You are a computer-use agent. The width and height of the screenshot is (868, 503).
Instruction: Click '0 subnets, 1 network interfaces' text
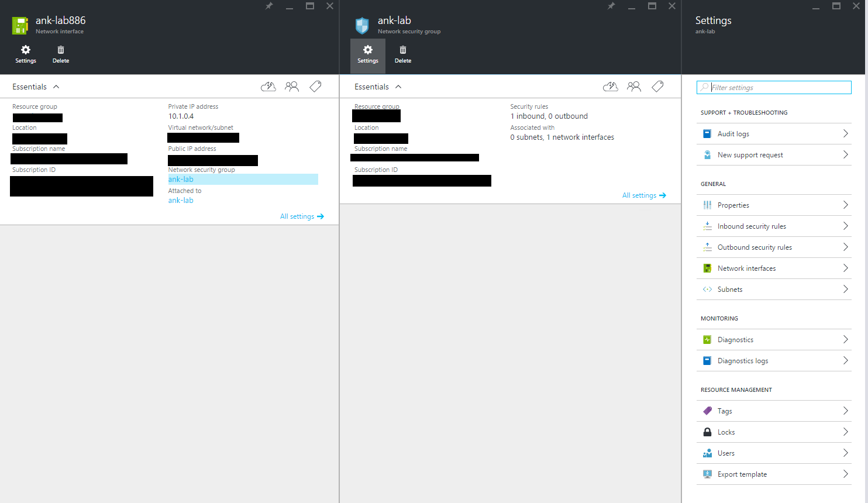point(562,137)
